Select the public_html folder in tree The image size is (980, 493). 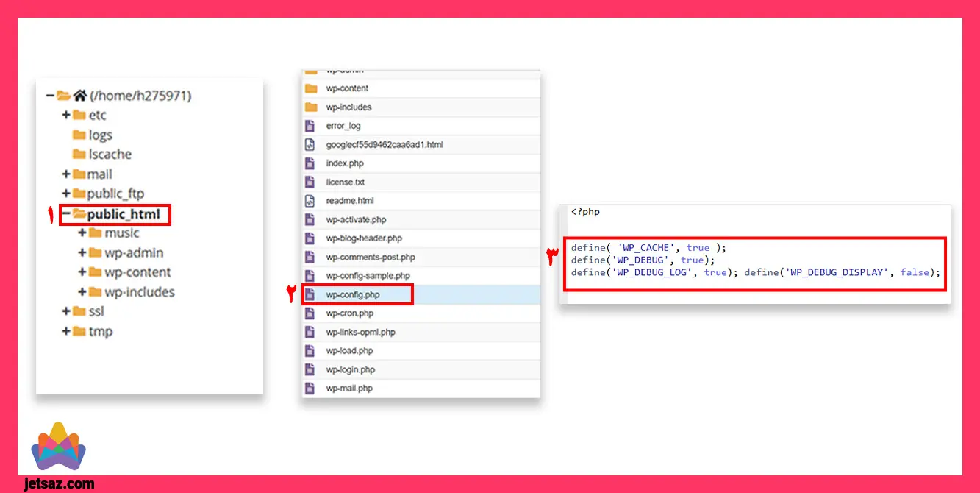click(x=123, y=214)
